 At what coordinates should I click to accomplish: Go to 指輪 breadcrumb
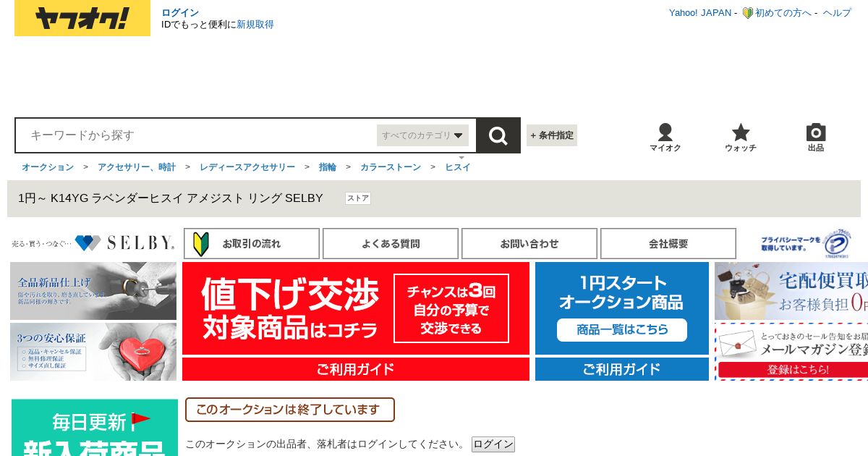328,167
